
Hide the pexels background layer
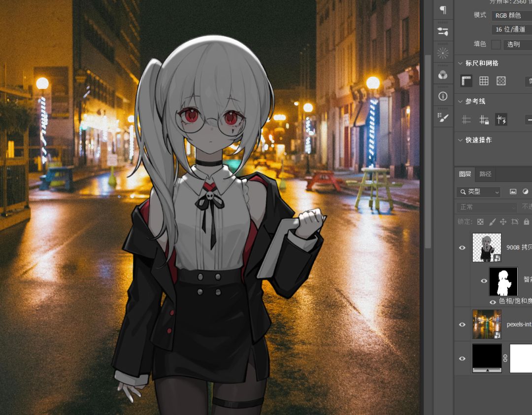click(462, 324)
